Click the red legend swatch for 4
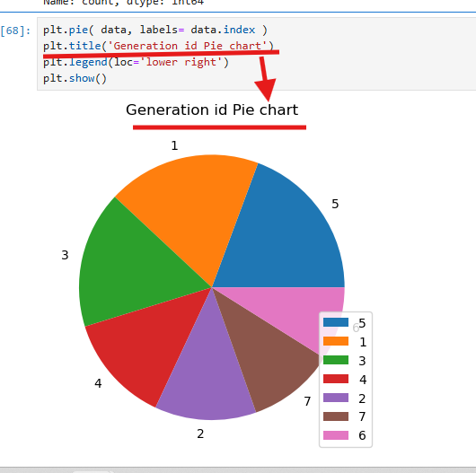This screenshot has height=473, width=476. point(336,379)
